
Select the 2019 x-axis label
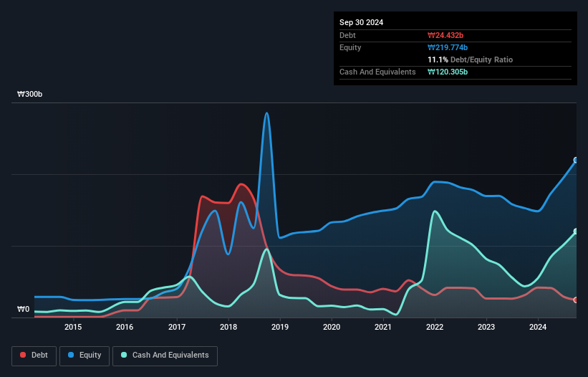coord(280,327)
